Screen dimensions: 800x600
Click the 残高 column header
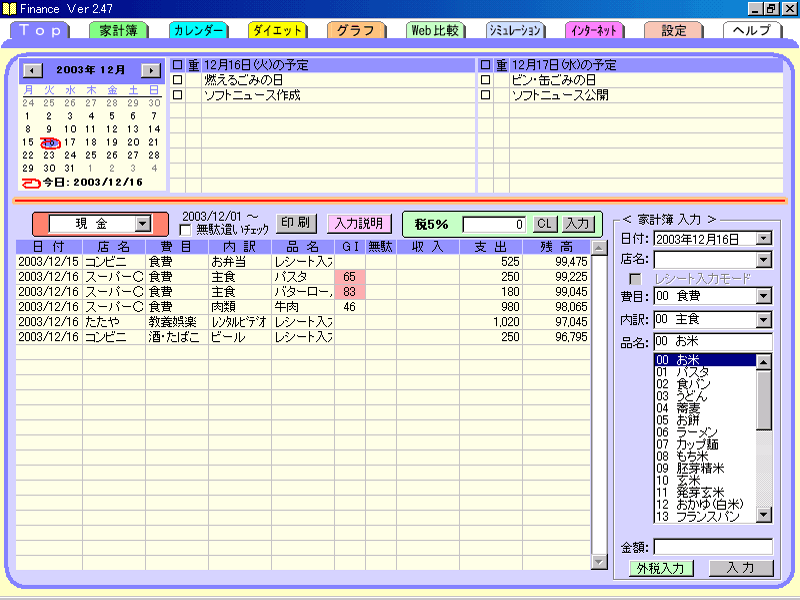point(556,247)
